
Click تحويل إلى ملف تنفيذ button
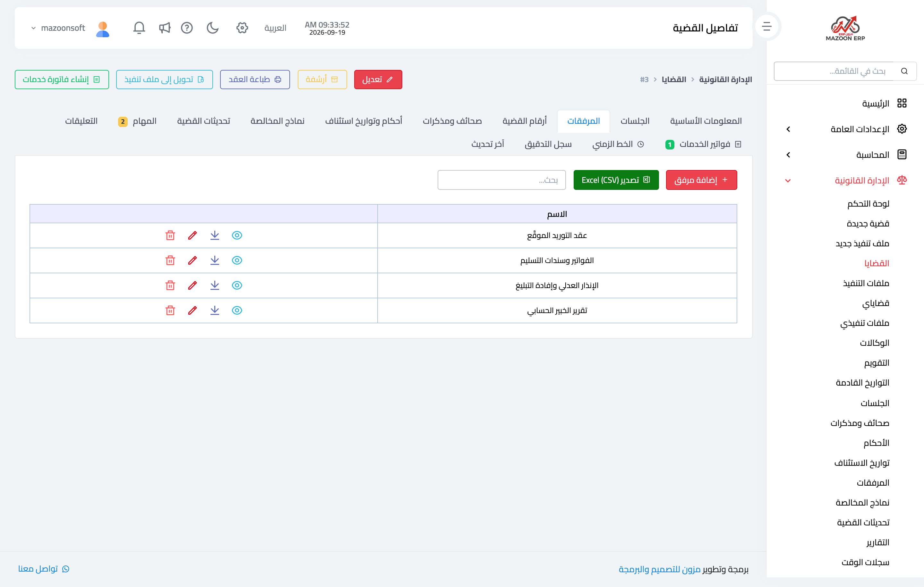164,80
